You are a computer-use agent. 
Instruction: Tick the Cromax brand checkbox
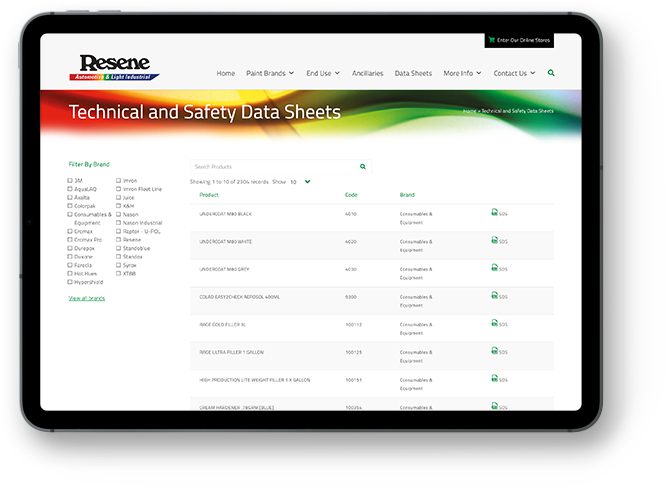[70, 231]
